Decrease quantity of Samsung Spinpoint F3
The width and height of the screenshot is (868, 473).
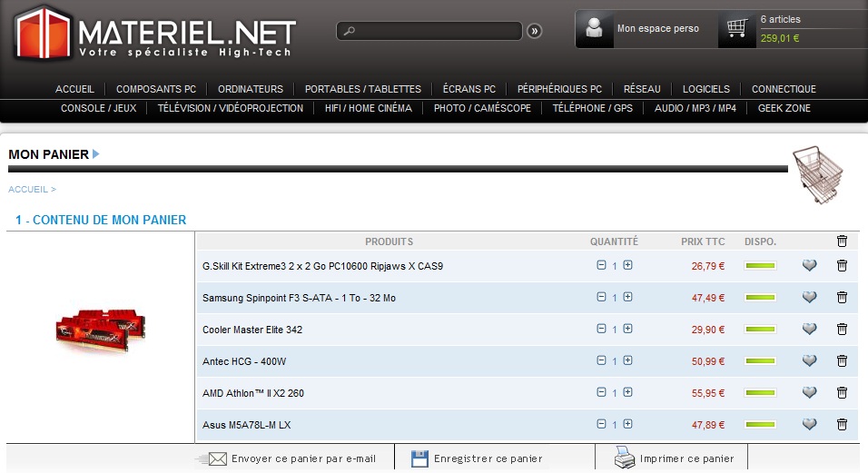(601, 297)
